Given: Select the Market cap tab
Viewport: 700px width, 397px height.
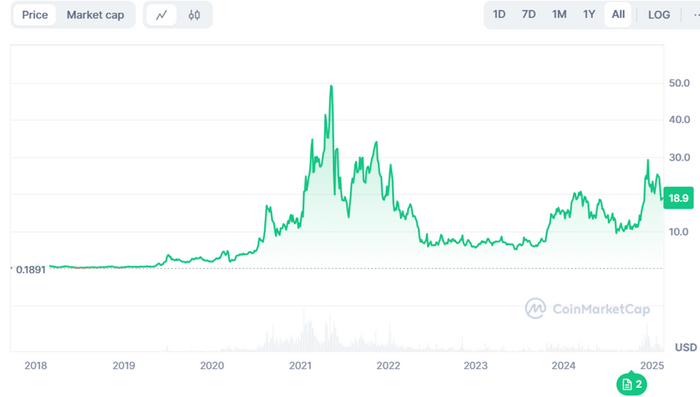Looking at the screenshot, I should coord(95,15).
